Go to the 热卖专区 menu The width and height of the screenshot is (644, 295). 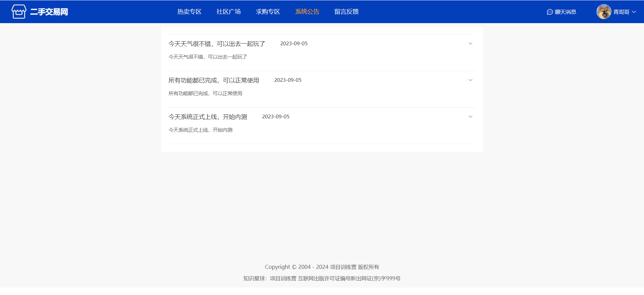click(189, 12)
